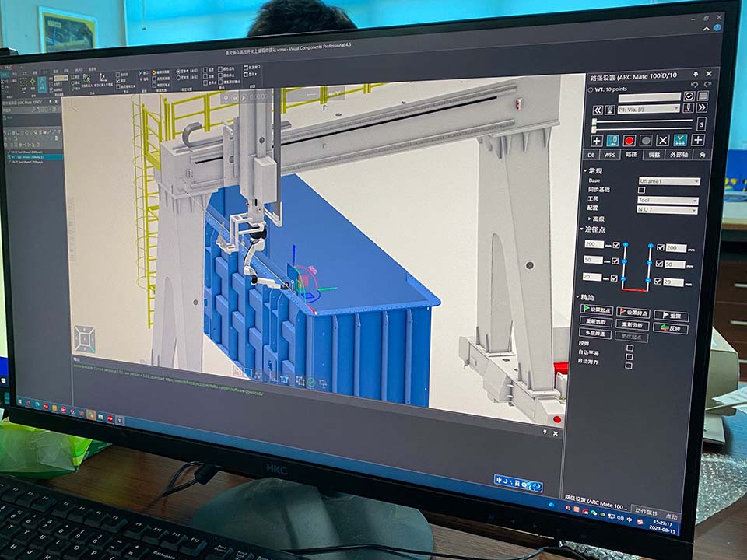This screenshot has width=747, height=560.
Task: Go to previous point with double-left arrow
Action: point(598,109)
